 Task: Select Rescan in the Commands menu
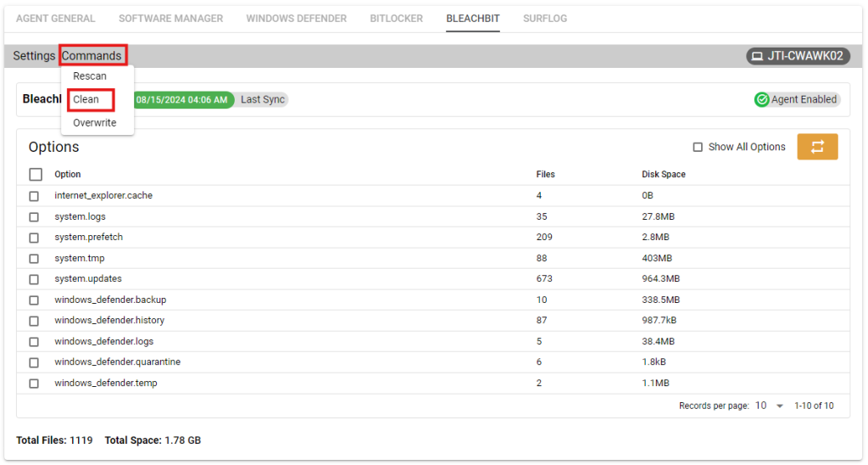pyautogui.click(x=90, y=76)
